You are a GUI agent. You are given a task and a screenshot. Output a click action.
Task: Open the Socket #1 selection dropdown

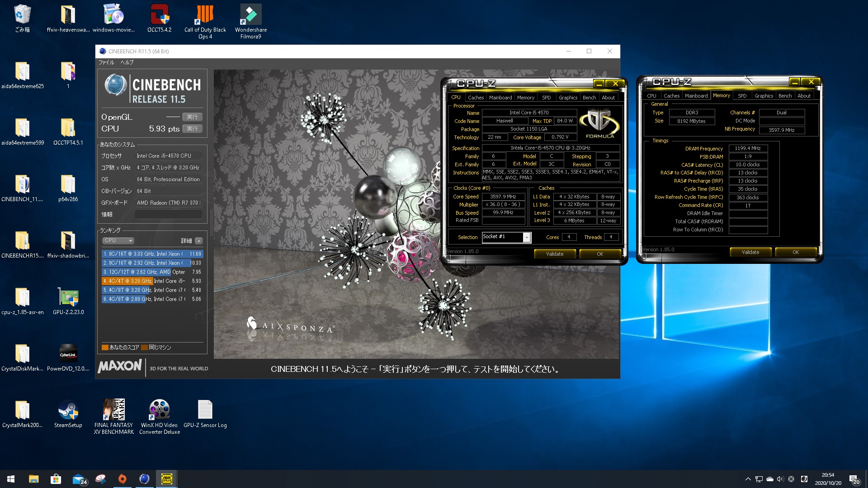pyautogui.click(x=527, y=237)
